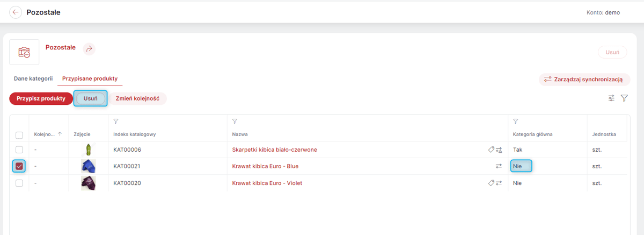Click Nie in the Krawat Euro - Violet row

click(x=517, y=183)
